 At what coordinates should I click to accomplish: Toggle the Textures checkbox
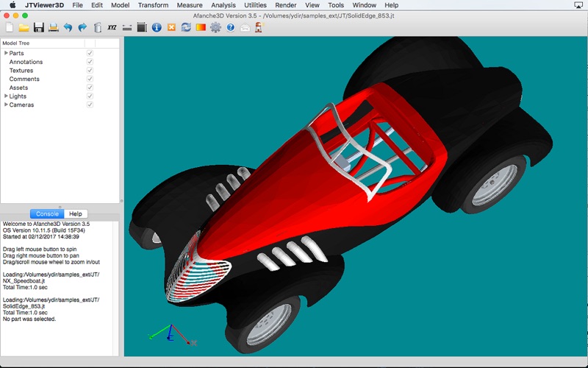coord(90,71)
